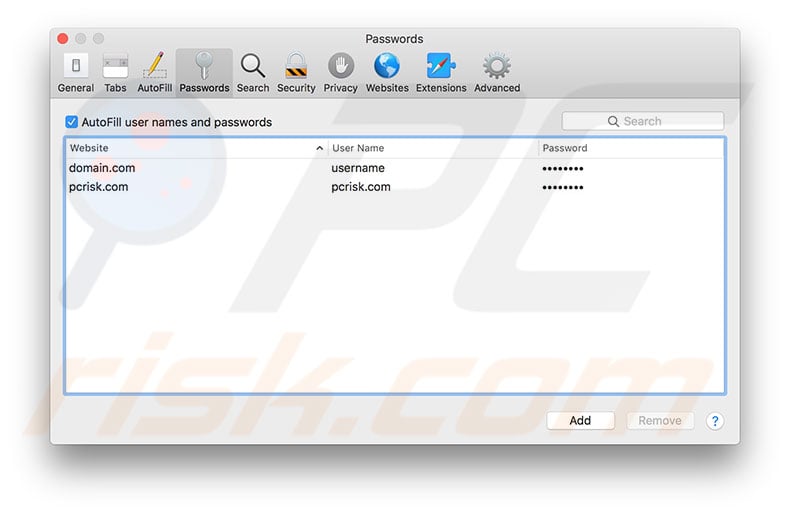Reveal the hidden password for pcrisk.com row
This screenshot has width=790, height=516.
pyautogui.click(x=563, y=187)
